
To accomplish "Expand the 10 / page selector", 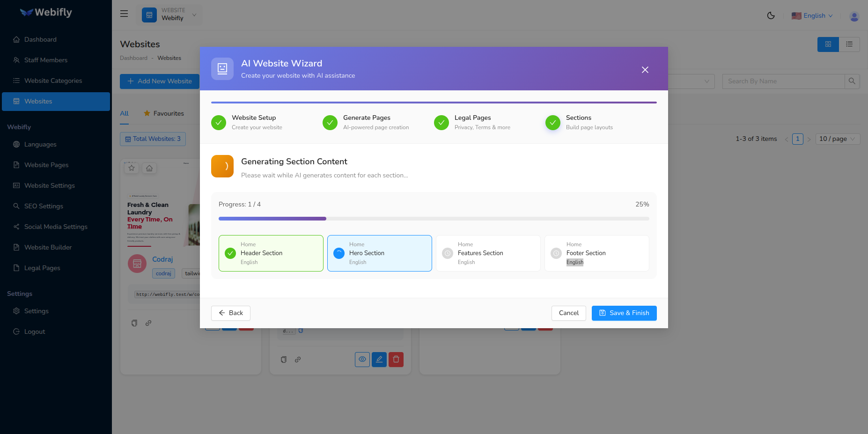I will click(838, 139).
